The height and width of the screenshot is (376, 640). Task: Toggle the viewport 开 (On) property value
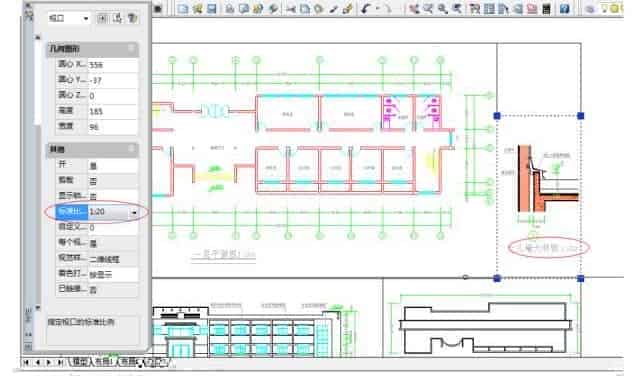113,165
